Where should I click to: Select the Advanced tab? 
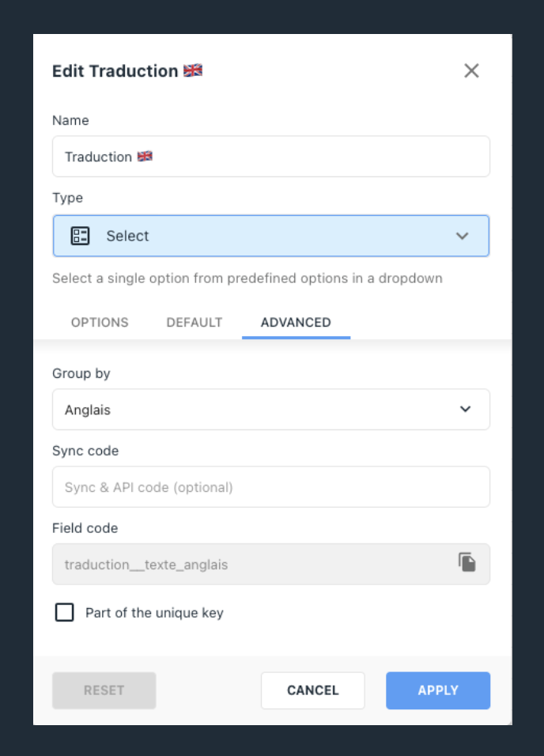296,322
